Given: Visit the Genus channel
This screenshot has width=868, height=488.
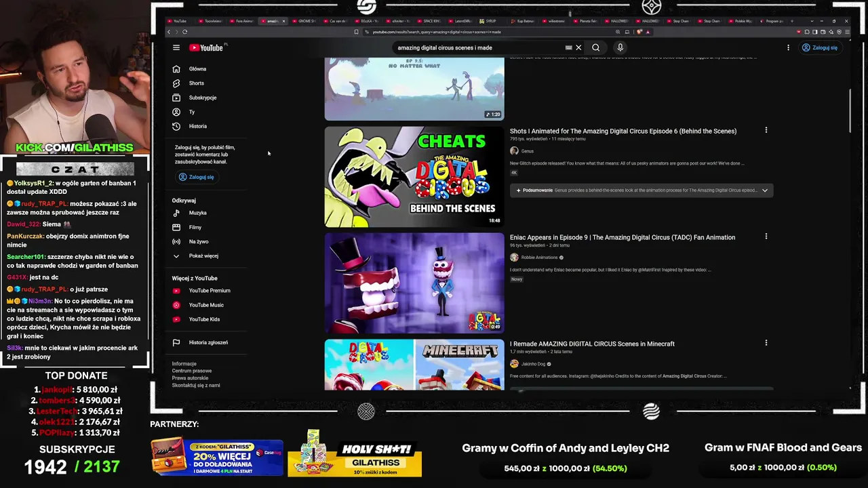Looking at the screenshot, I should 528,151.
